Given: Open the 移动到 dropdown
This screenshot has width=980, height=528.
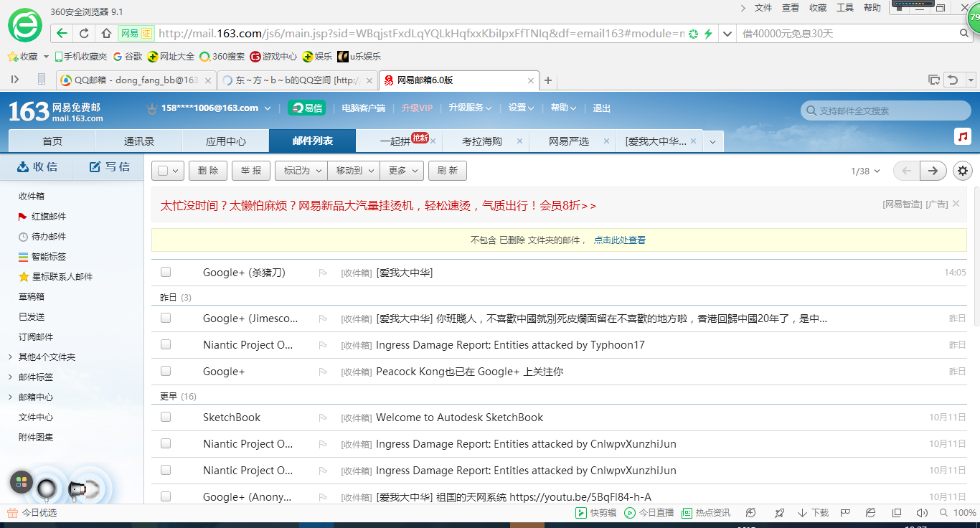Looking at the screenshot, I should tap(353, 171).
